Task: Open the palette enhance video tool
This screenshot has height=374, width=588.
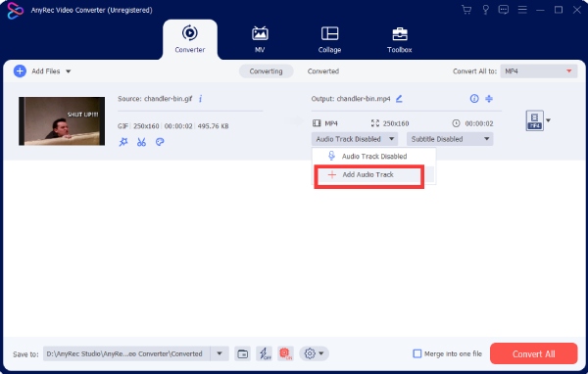Action: 160,142
